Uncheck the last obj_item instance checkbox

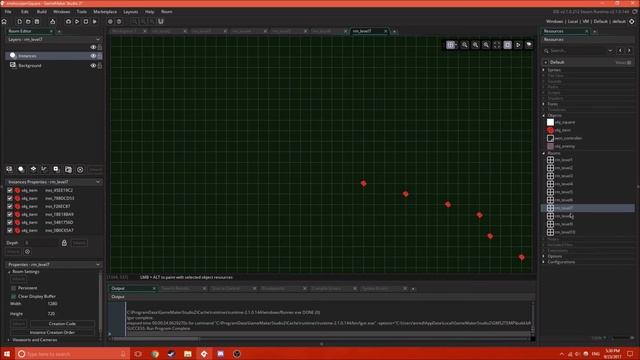(10, 231)
